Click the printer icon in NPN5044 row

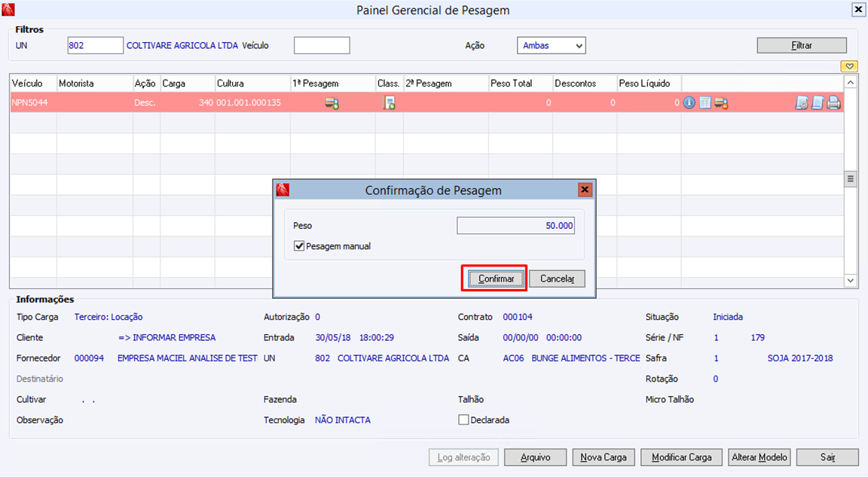point(833,103)
